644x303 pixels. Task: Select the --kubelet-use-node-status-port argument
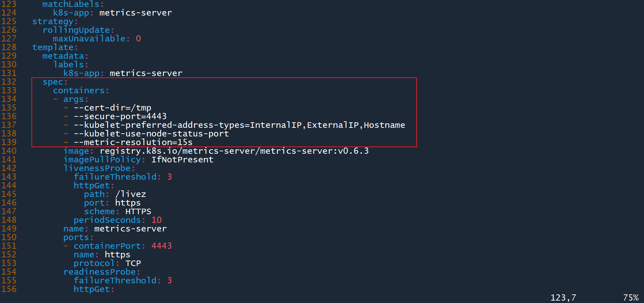[151, 134]
